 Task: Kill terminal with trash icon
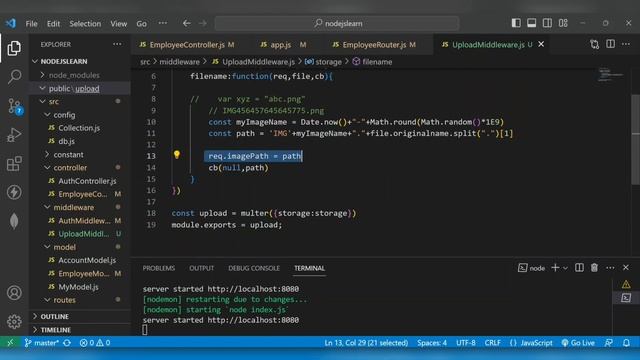(594, 268)
